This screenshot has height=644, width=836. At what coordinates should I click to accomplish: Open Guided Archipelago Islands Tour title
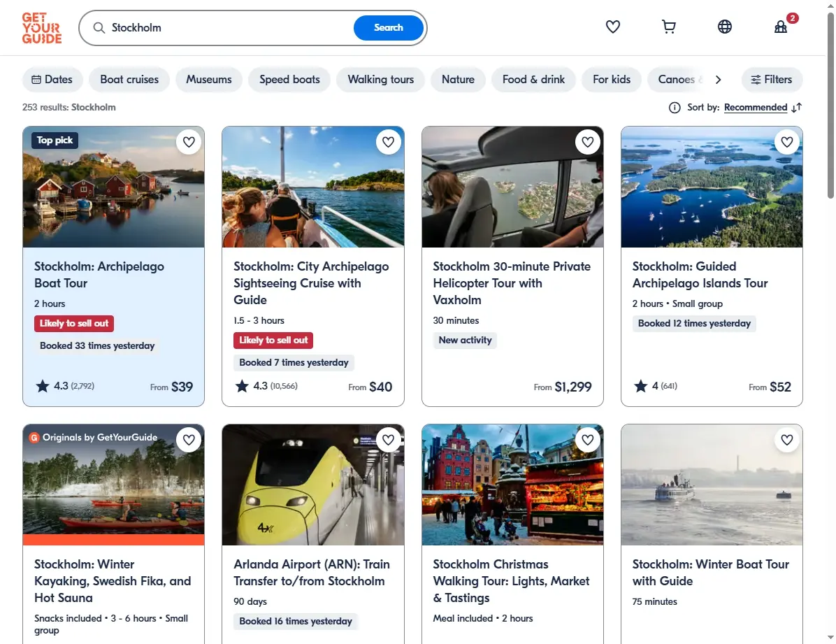point(700,275)
